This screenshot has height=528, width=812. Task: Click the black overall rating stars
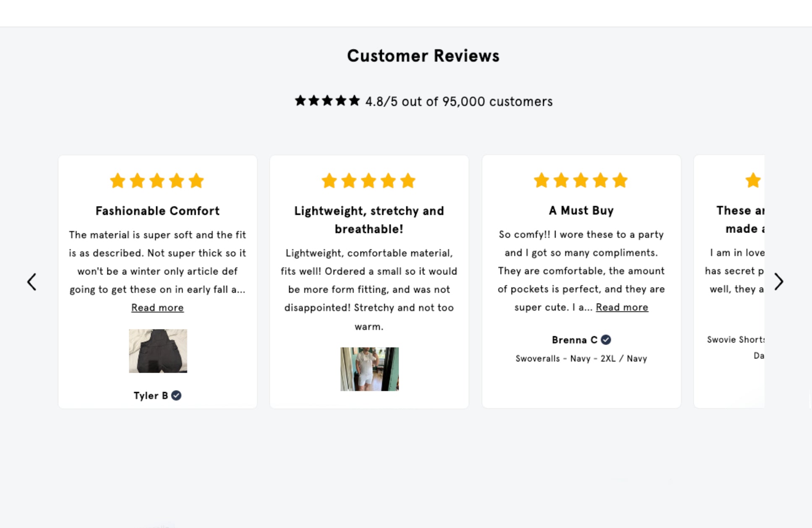coord(327,101)
